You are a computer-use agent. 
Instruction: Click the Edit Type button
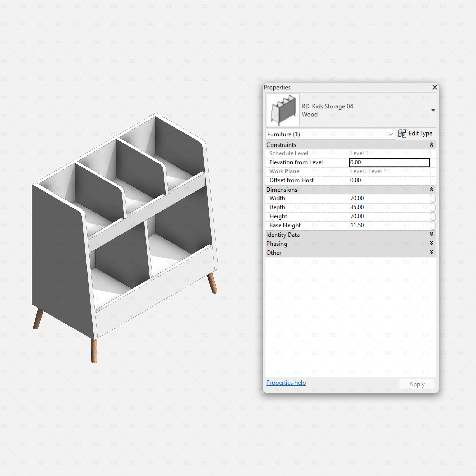point(415,134)
